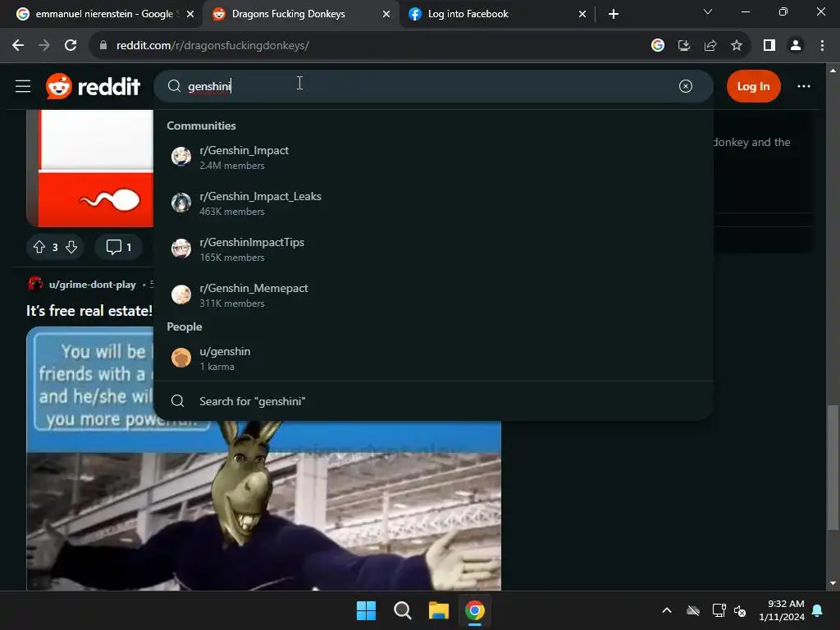840x630 pixels.
Task: Open the tab search dropdown chevron
Action: [708, 11]
